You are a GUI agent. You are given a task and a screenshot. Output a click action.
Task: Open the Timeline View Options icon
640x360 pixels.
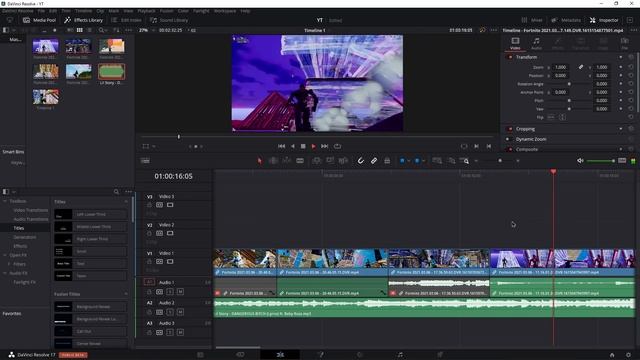(145, 161)
